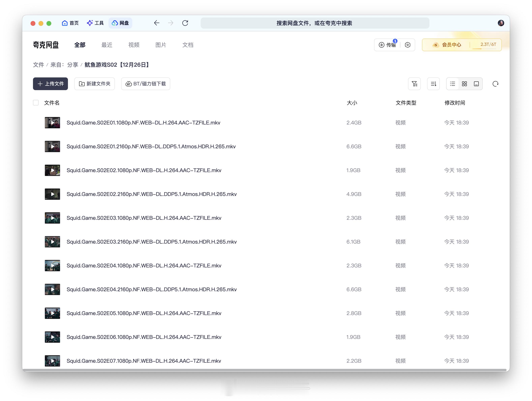Play thumbnail of S02E01.1080p file
The height and width of the screenshot is (401, 532).
(x=52, y=123)
